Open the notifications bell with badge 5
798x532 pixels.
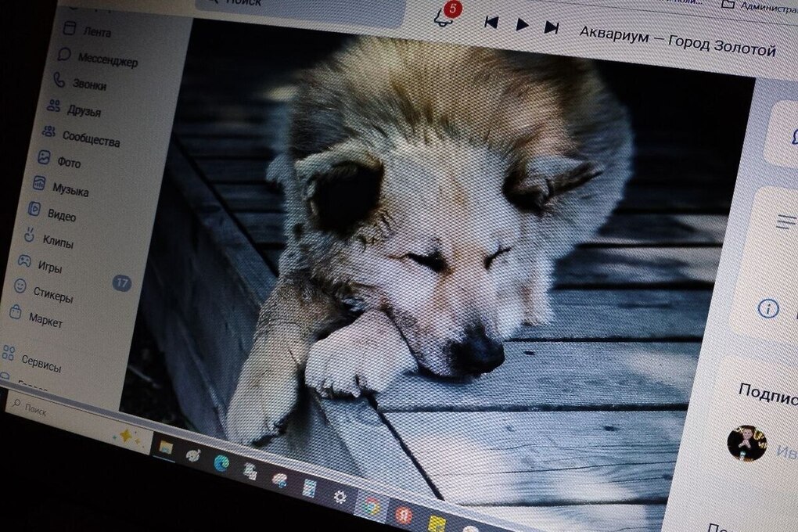(444, 17)
